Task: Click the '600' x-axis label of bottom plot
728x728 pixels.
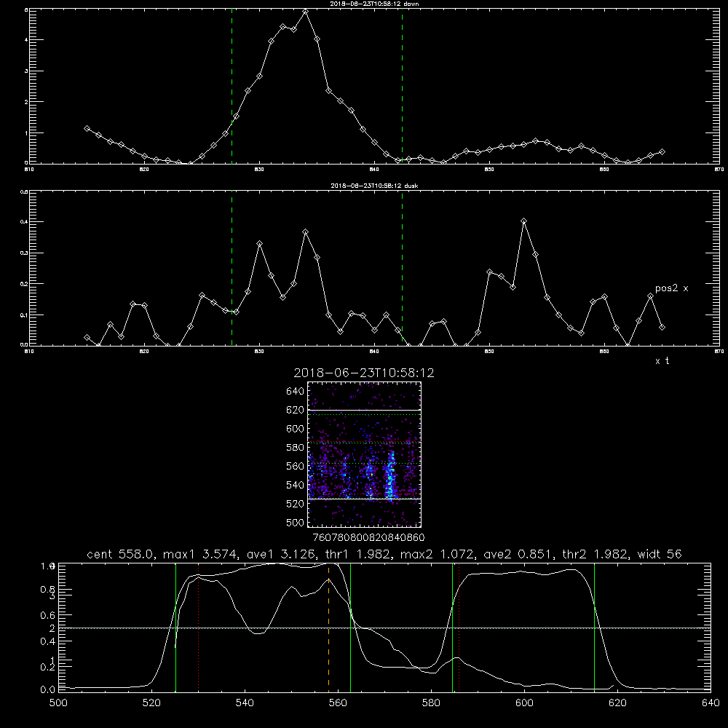Action: pos(525,703)
